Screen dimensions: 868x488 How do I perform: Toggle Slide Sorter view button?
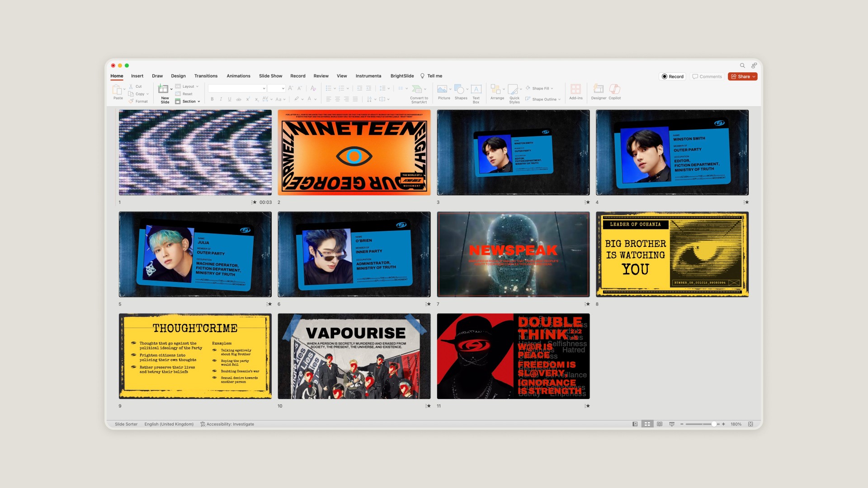click(x=647, y=424)
